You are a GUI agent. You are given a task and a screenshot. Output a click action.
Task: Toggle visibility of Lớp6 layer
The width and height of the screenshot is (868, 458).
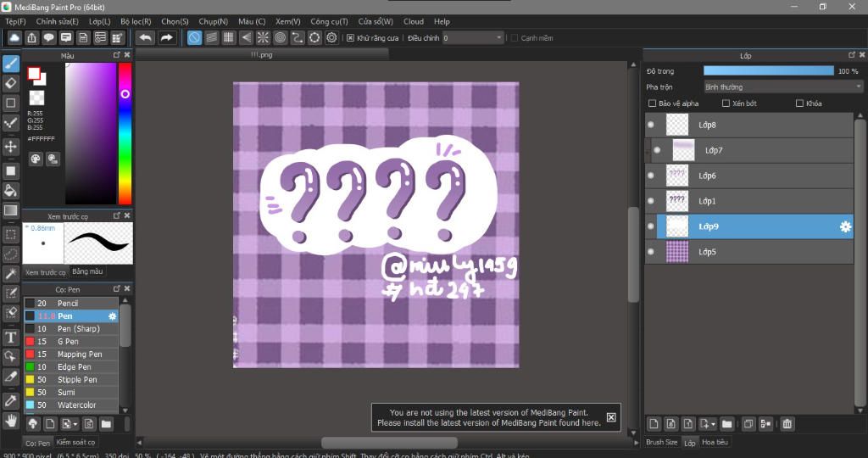(651, 176)
